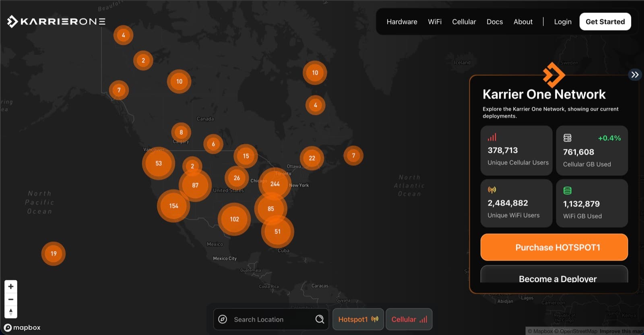Open the About page
Viewport: 644px width, 335px height.
tap(523, 22)
